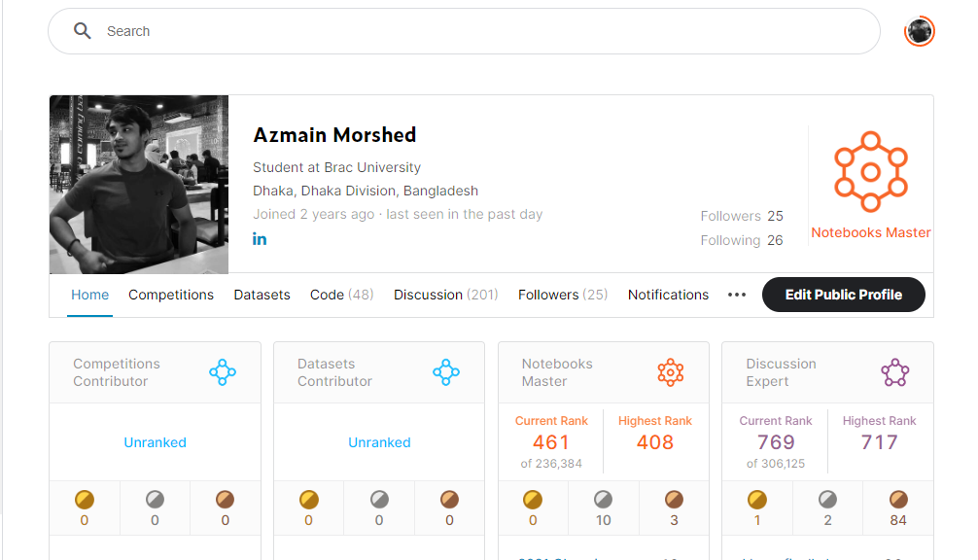Click the purple Discussion Expert tier icon
The image size is (978, 560).
coord(895,372)
